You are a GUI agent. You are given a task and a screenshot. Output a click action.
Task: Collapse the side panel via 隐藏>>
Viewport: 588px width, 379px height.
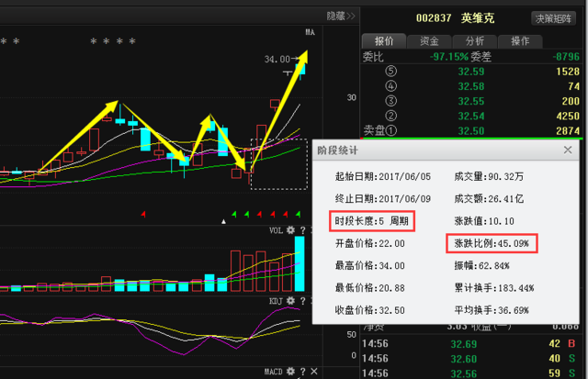pyautogui.click(x=341, y=17)
